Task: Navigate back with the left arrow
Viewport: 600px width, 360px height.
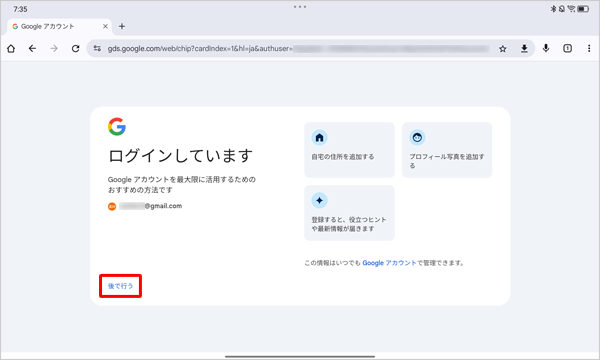Action: [33, 49]
